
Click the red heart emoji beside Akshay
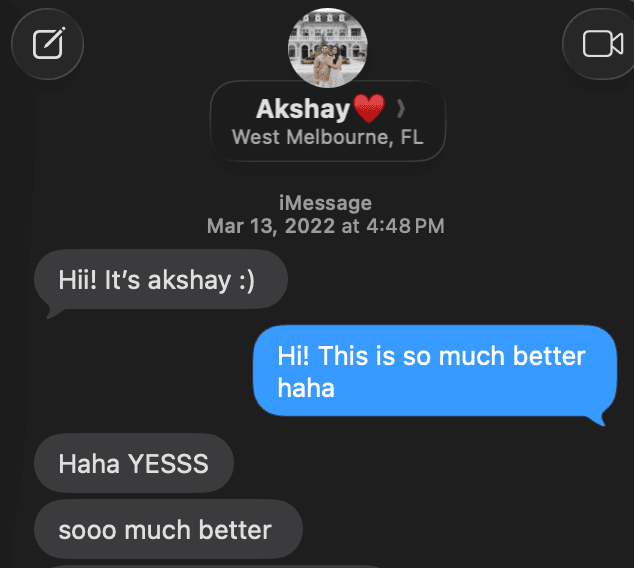click(x=369, y=108)
